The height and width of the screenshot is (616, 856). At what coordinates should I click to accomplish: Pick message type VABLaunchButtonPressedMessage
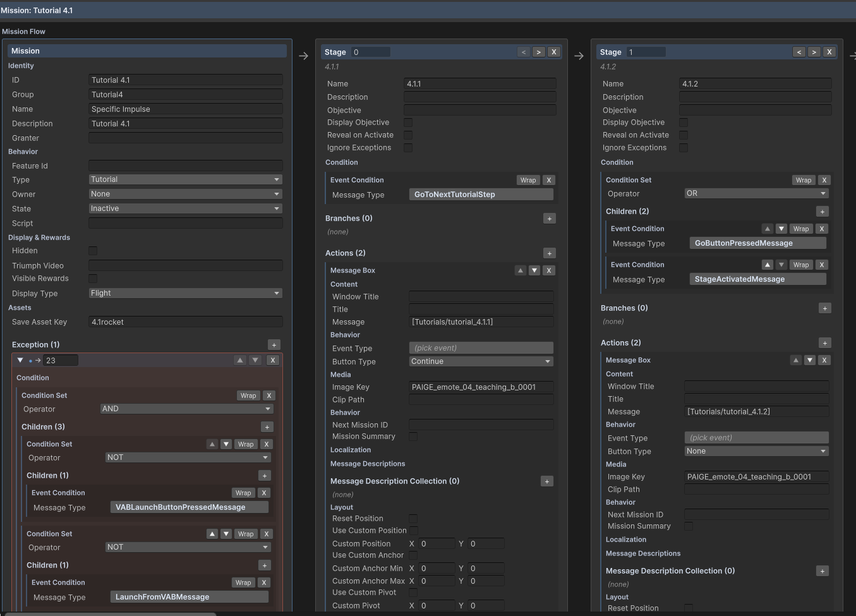point(190,507)
